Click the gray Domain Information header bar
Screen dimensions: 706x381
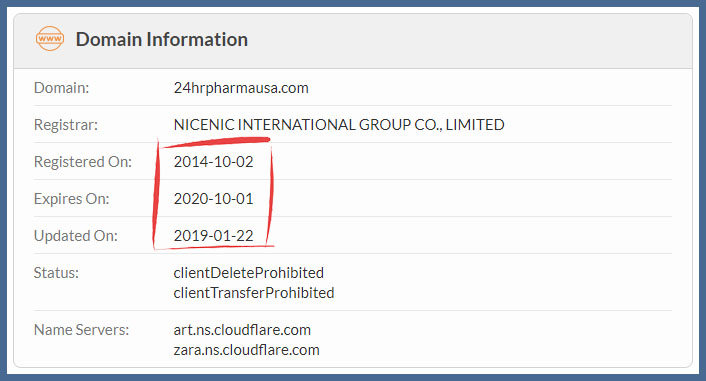pyautogui.click(x=353, y=41)
